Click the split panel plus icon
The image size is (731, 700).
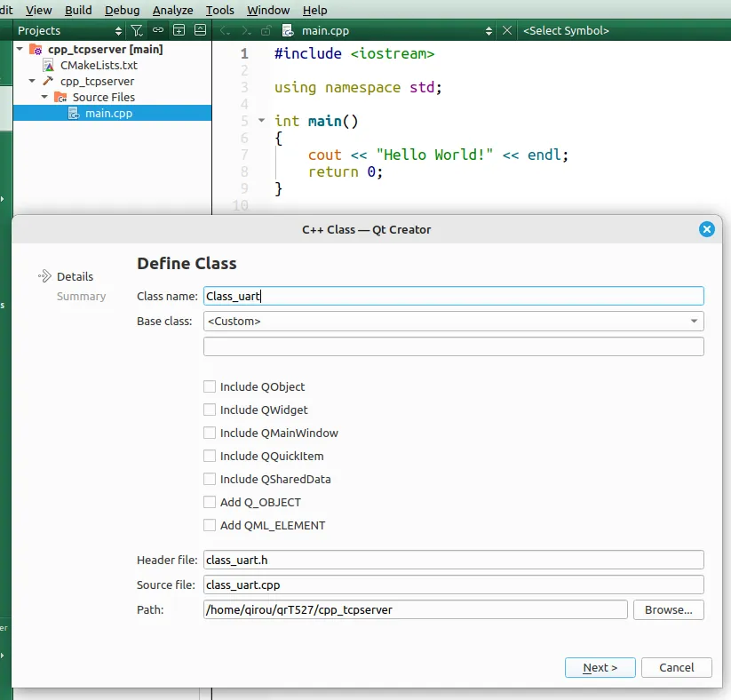click(179, 30)
